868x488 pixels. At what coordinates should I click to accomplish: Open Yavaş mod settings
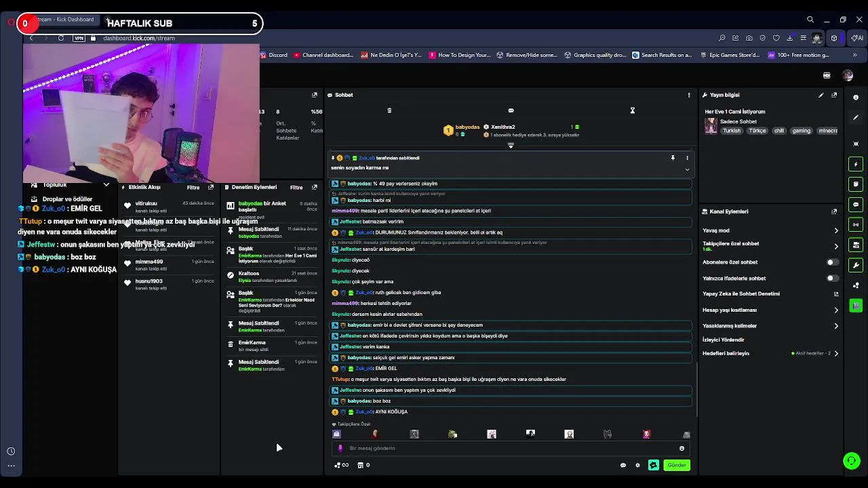click(x=770, y=230)
